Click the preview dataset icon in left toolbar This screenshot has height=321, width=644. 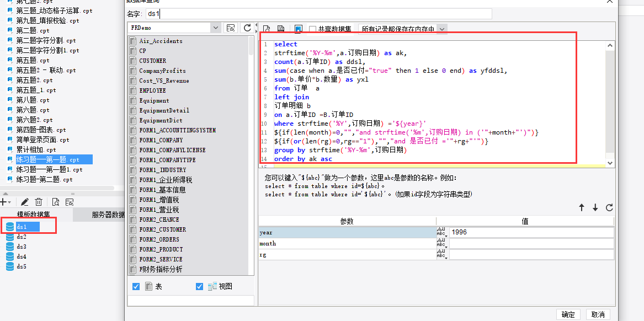tap(56, 202)
